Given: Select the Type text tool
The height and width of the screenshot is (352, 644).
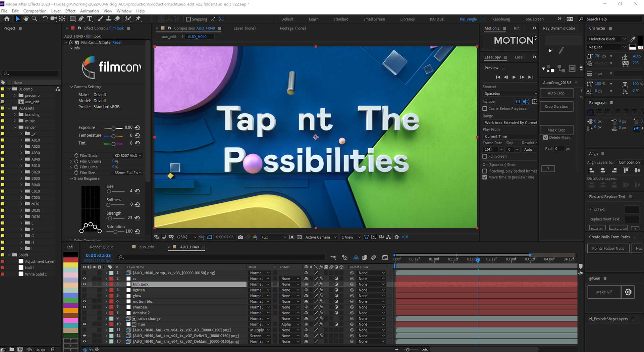Looking at the screenshot, I should coord(90,19).
